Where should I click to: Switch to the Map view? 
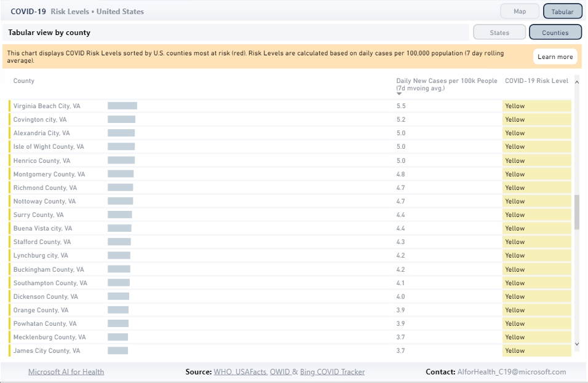519,11
